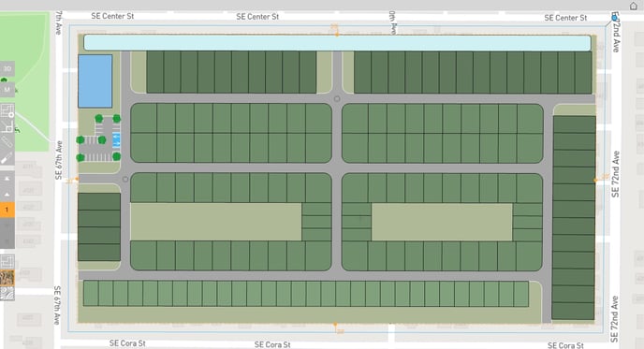Switch to 3D view mode
The height and width of the screenshot is (349, 644).
(x=7, y=68)
